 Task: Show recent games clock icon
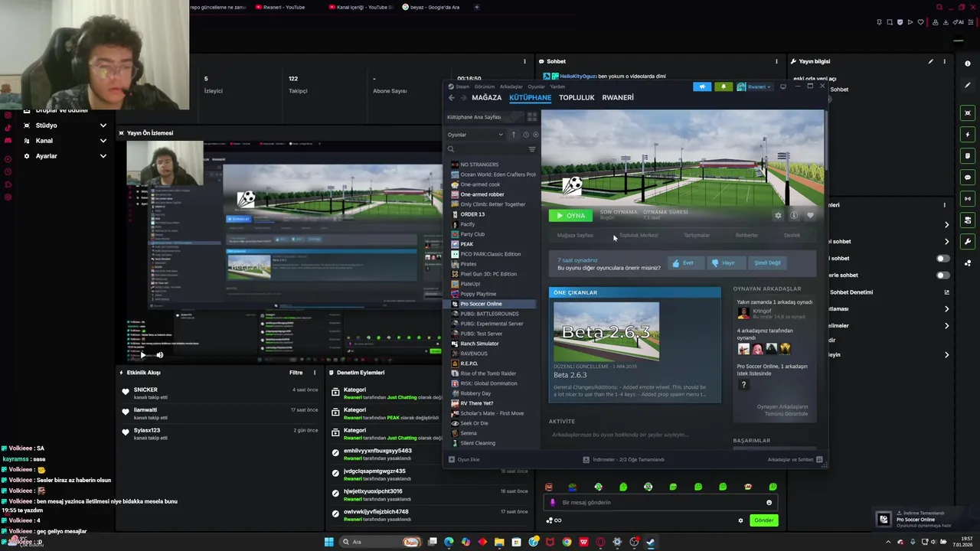(525, 135)
